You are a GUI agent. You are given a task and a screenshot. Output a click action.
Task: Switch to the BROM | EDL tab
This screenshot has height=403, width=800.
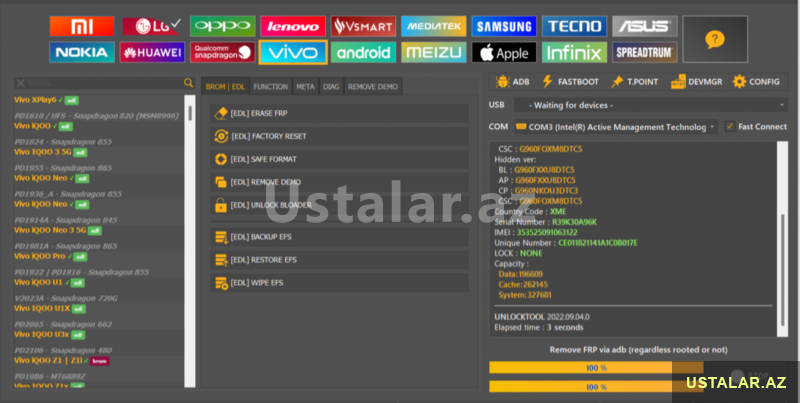point(225,87)
